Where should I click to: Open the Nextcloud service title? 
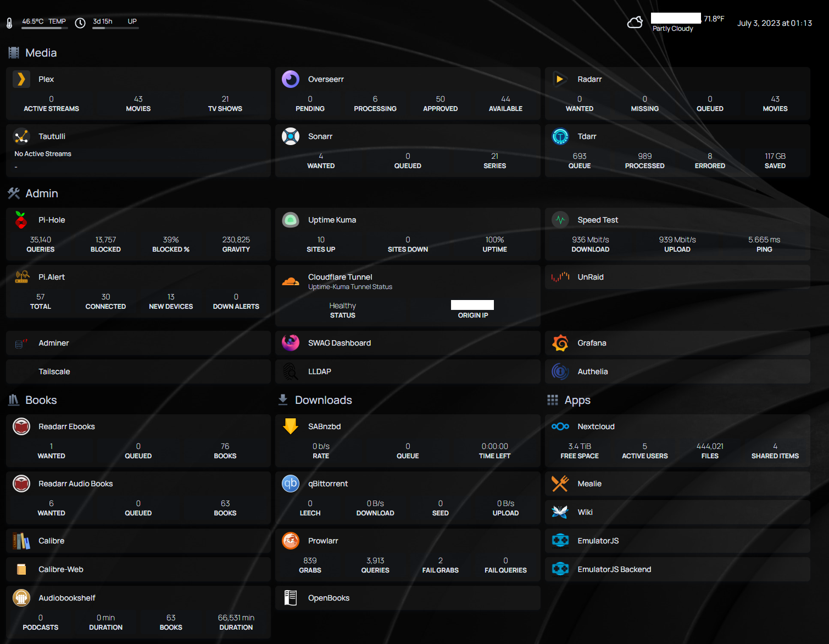click(x=596, y=426)
